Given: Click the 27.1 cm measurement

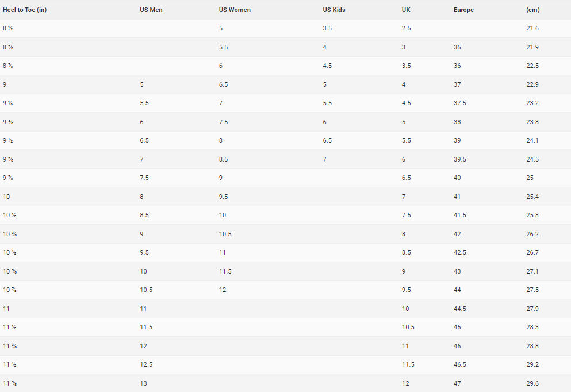Looking at the screenshot, I should (x=532, y=271).
